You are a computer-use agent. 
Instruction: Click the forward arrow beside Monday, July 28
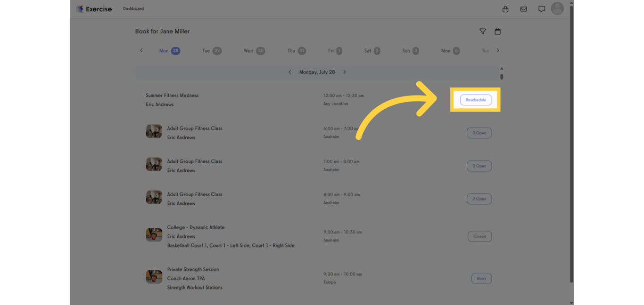click(x=345, y=72)
